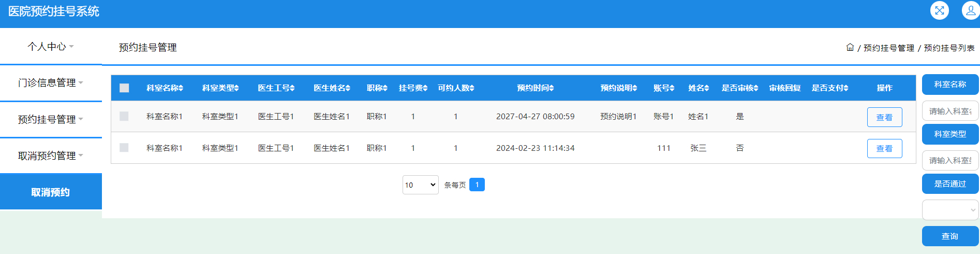Open the rows-per-page dropdown showing 10
This screenshot has height=254, width=980.
click(421, 185)
